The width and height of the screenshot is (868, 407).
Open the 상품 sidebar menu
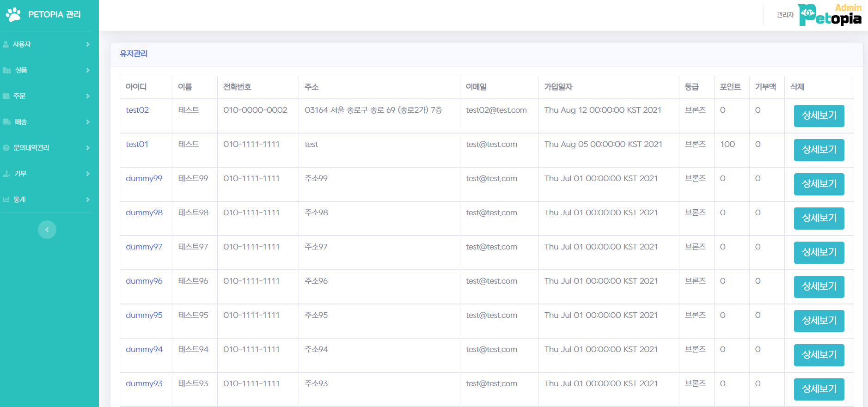21,70
